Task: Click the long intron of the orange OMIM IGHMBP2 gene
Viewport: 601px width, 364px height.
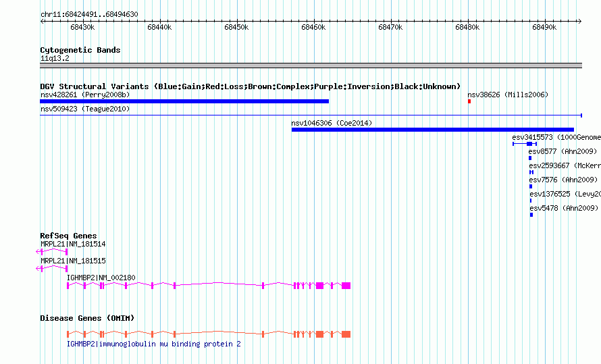Action: point(219,332)
